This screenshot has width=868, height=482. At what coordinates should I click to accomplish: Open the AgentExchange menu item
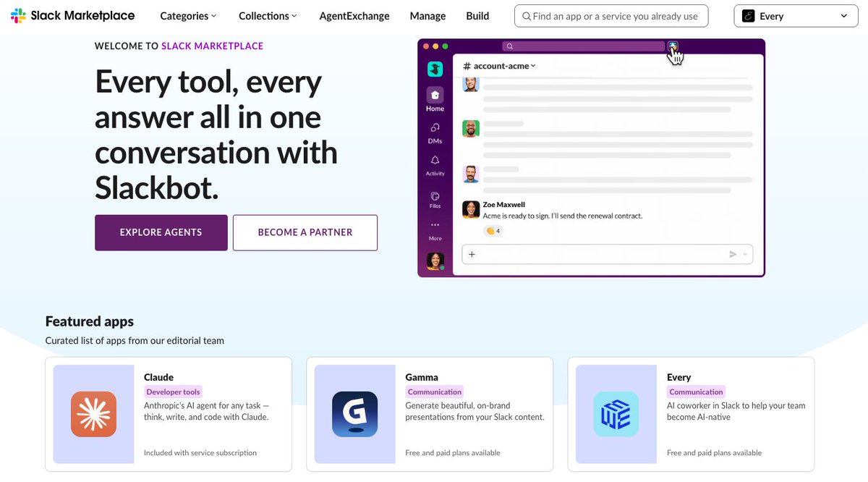[354, 16]
